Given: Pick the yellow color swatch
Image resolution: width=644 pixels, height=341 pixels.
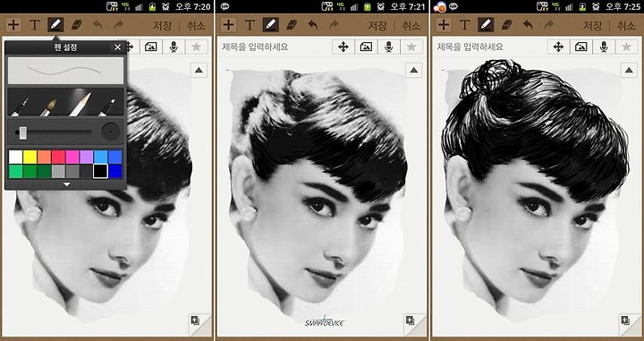Looking at the screenshot, I should click(x=30, y=157).
